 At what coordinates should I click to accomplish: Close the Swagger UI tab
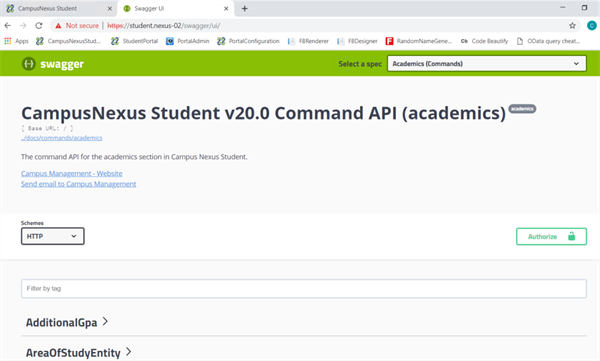[226, 8]
